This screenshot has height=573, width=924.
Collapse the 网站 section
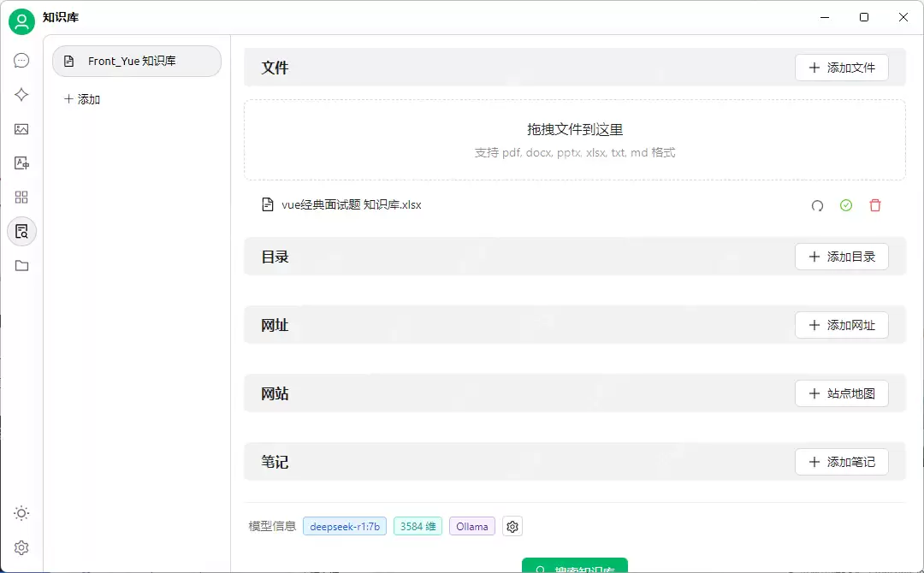click(275, 393)
